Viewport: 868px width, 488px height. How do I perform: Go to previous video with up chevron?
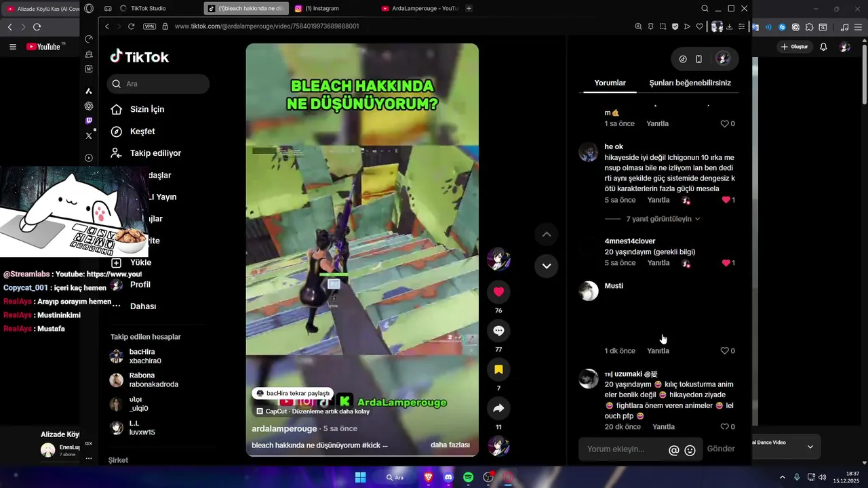(x=546, y=235)
